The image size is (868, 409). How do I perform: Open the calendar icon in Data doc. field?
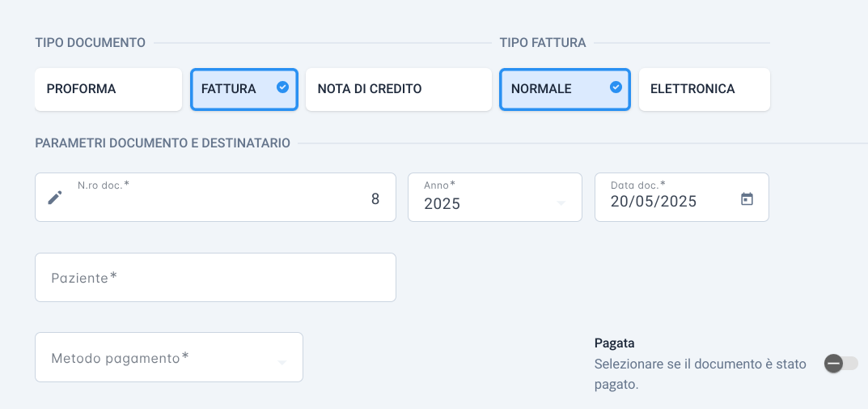(747, 198)
